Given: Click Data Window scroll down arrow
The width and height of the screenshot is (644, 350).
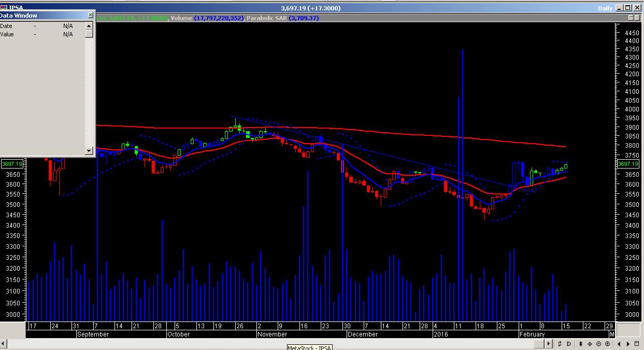Looking at the screenshot, I should click(x=89, y=151).
